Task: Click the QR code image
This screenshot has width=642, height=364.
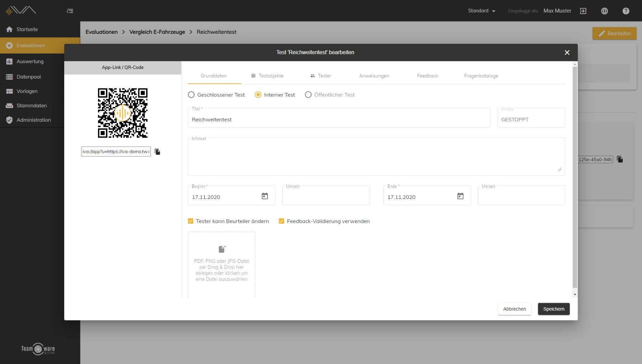Action: 123,113
